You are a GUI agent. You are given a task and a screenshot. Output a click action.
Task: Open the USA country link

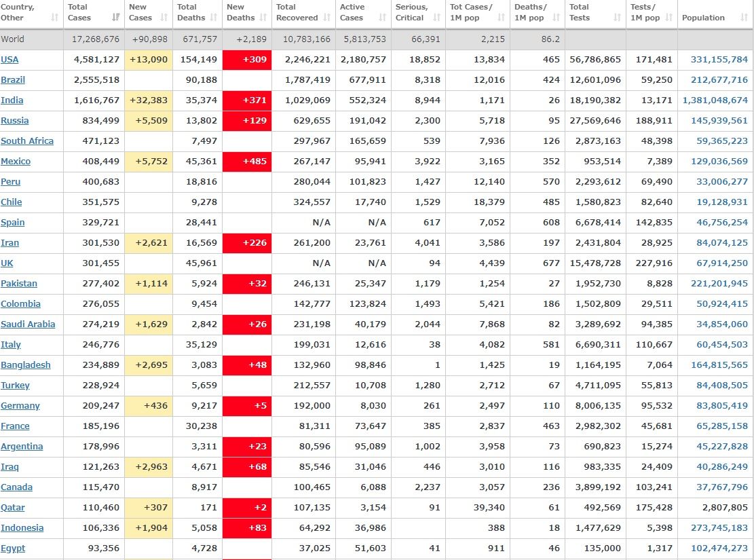pyautogui.click(x=10, y=60)
